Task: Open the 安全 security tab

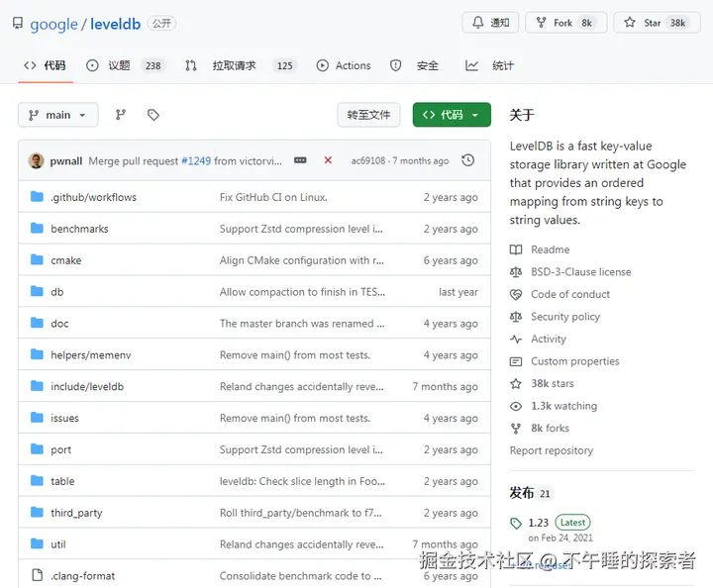Action: click(x=414, y=66)
